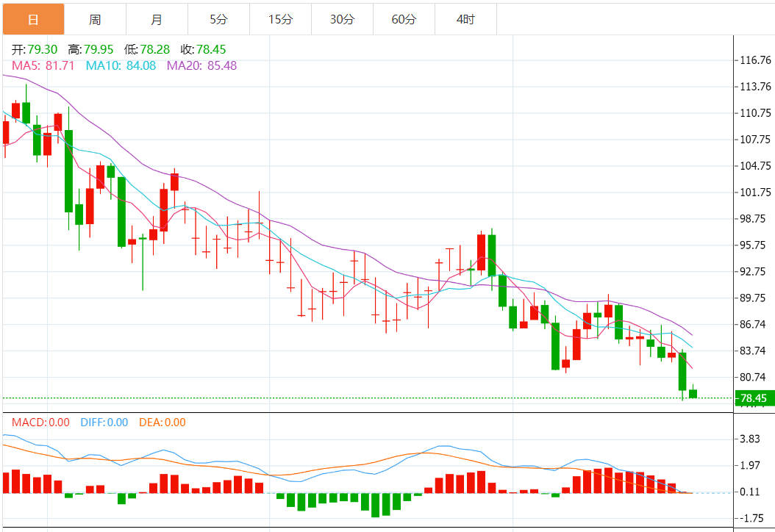Screen dimensions: 775x532
Task: Click the MA5: 81.71 indicator label
Action: tap(43, 65)
